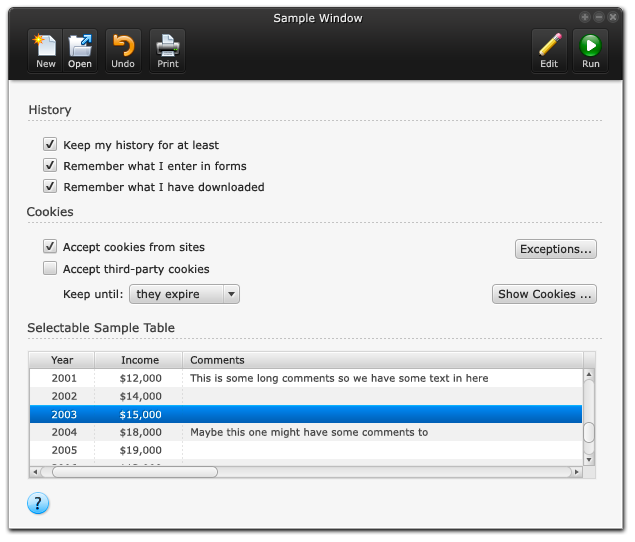Start with the green Run icon
This screenshot has height=542, width=635.
click(590, 51)
